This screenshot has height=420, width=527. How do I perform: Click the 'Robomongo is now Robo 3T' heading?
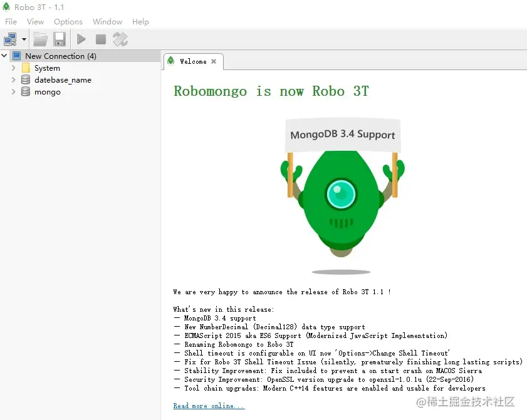tap(271, 91)
